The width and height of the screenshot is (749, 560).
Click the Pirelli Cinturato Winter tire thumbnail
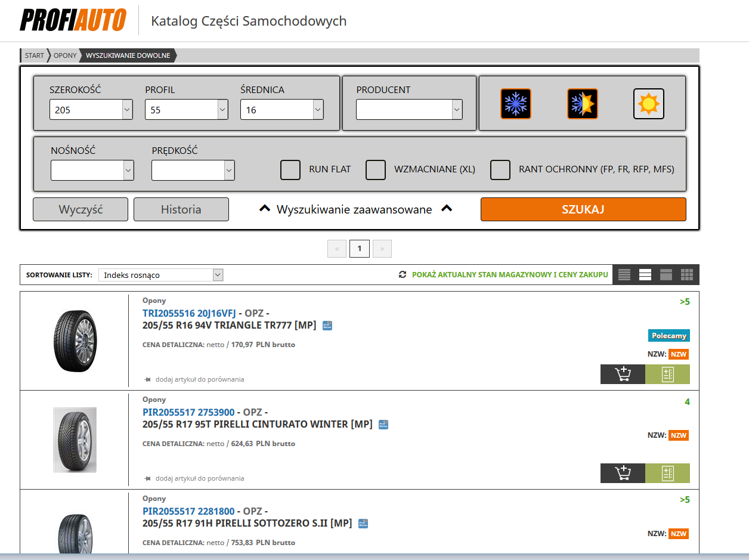[75, 440]
